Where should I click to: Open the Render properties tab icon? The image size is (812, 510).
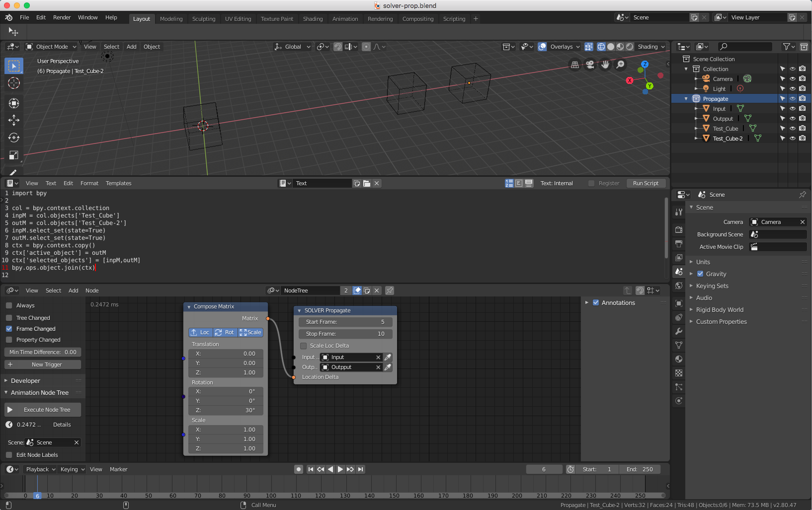(x=679, y=229)
